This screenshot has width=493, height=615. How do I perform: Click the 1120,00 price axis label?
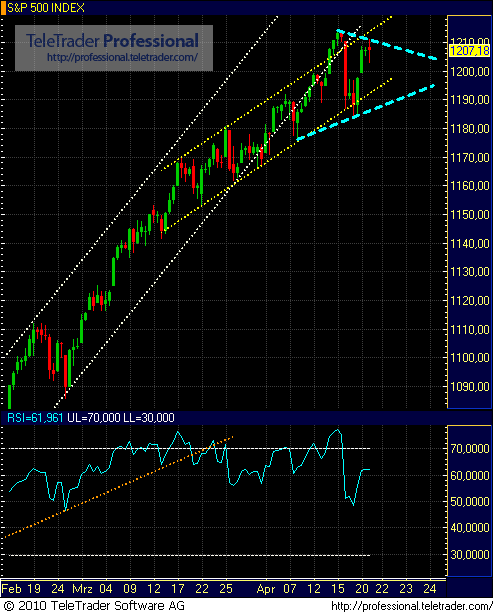470,301
